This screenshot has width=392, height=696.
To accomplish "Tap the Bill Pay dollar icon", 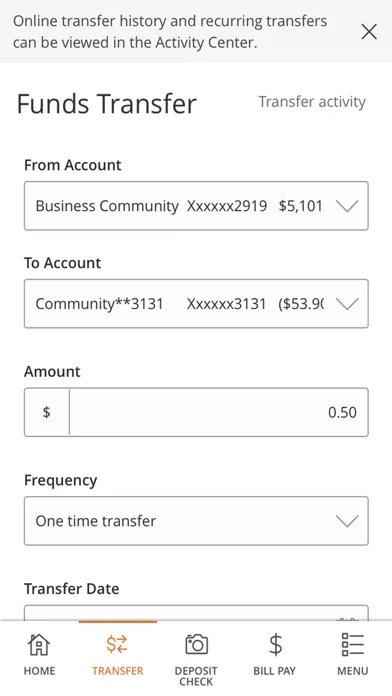I will coord(275,645).
